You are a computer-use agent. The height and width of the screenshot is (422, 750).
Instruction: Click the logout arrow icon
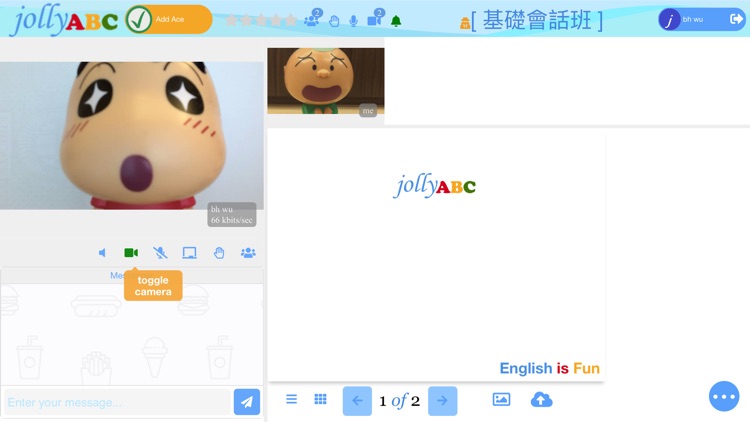[736, 19]
